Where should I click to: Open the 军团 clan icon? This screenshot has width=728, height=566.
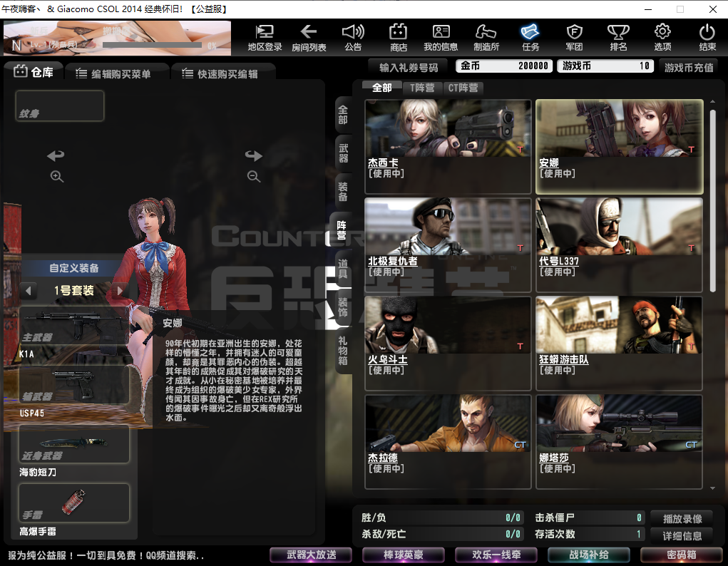pos(574,37)
